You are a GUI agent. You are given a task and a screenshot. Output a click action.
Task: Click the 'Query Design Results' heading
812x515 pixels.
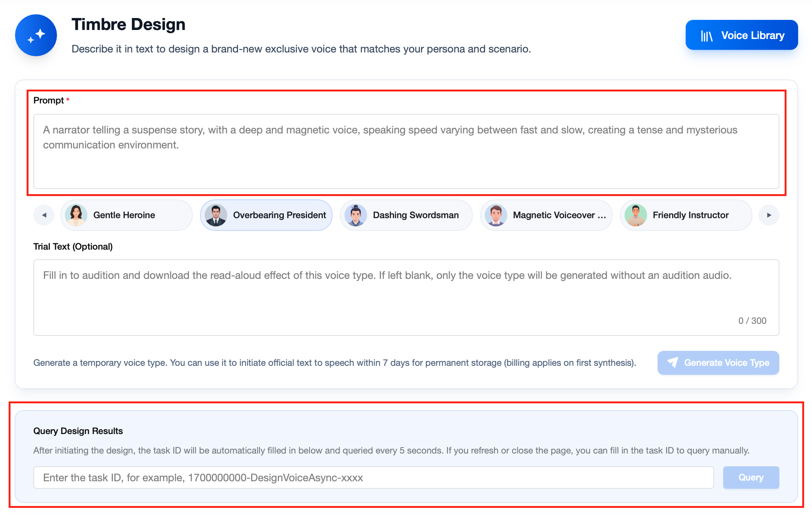(78, 431)
